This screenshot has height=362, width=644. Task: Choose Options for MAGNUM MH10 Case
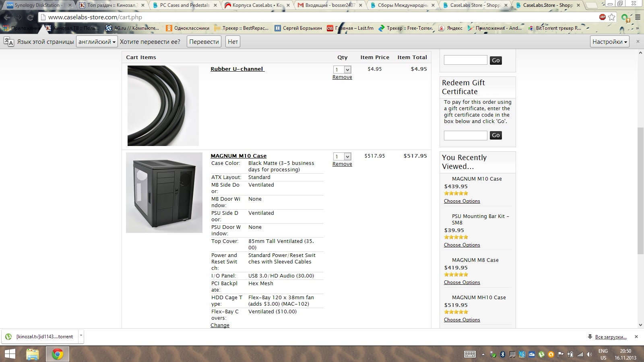point(462,320)
